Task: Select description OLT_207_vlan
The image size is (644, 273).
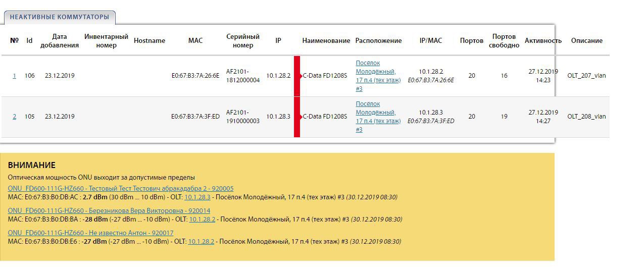Action: pos(587,76)
